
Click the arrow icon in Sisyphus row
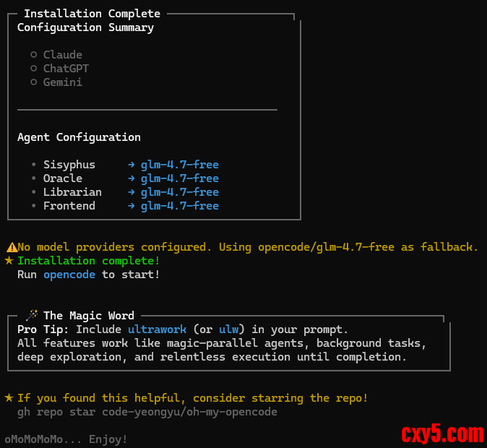(132, 165)
